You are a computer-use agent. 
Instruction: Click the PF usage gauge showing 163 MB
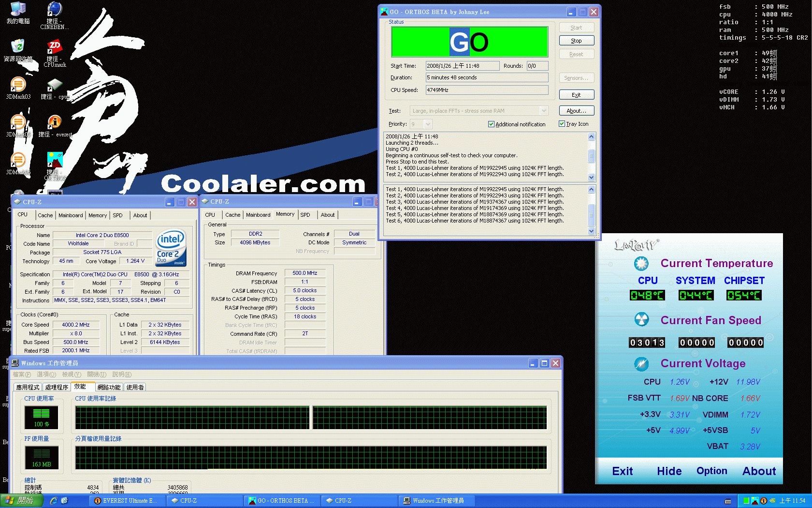(x=42, y=458)
